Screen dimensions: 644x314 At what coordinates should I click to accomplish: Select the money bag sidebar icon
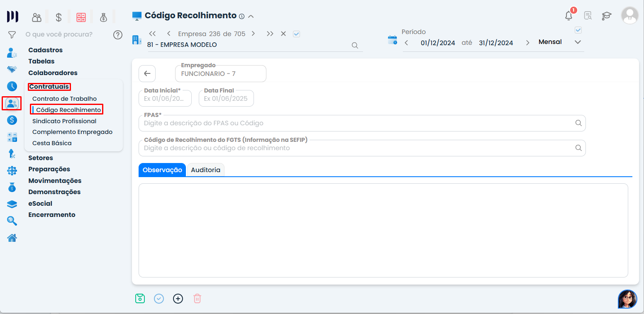(12, 187)
